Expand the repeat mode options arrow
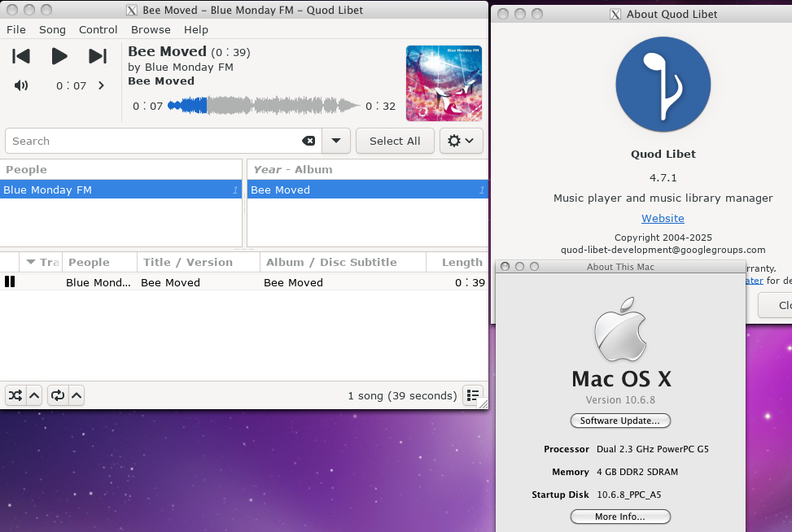792x532 pixels. pyautogui.click(x=77, y=395)
